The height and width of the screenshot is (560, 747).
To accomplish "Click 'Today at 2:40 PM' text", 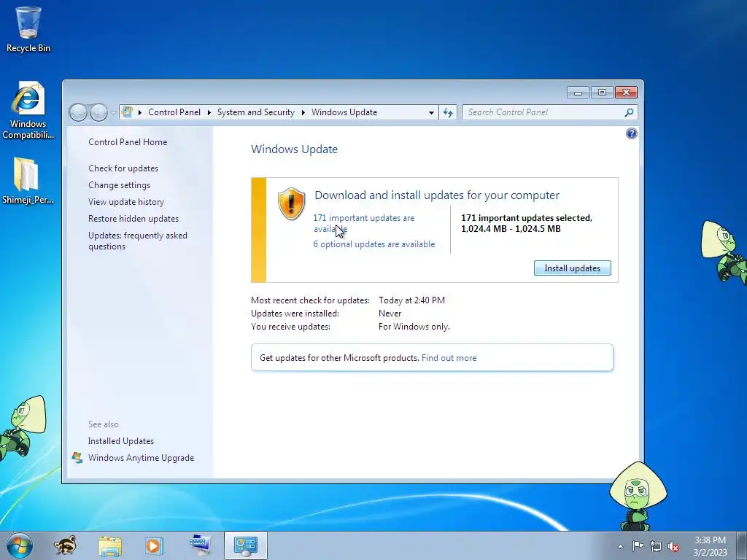I will tap(411, 300).
